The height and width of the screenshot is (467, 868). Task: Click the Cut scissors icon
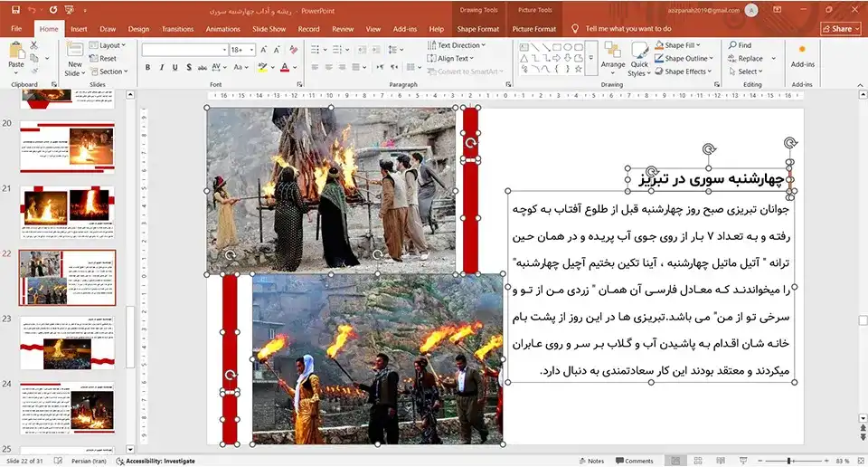(x=34, y=45)
